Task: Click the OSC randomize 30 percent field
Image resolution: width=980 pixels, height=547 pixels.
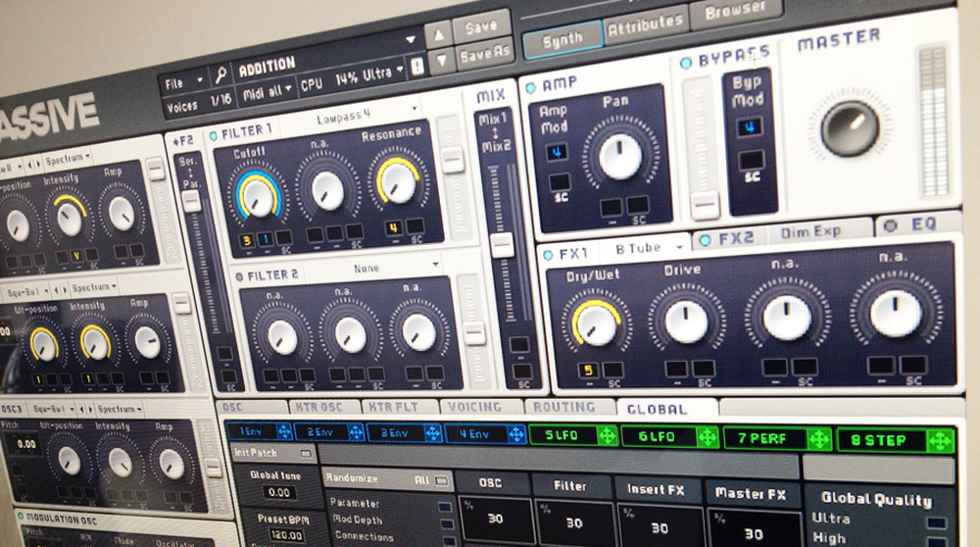Action: (x=495, y=519)
